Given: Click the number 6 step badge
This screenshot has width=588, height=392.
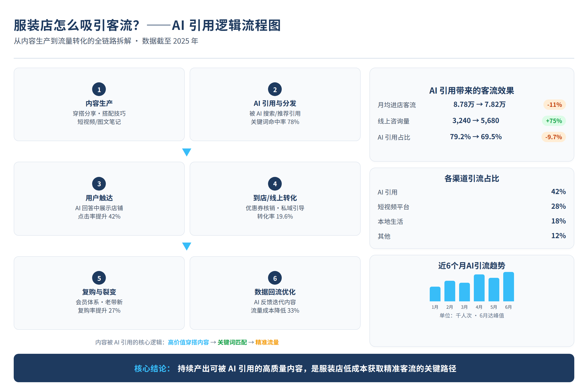Looking at the screenshot, I should [275, 278].
